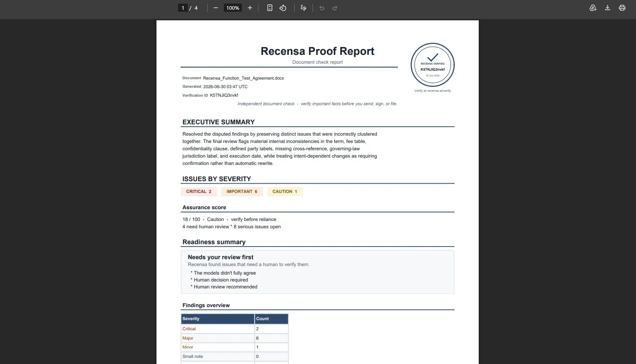
Task: Zoom out of the PDF
Action: pyautogui.click(x=216, y=8)
